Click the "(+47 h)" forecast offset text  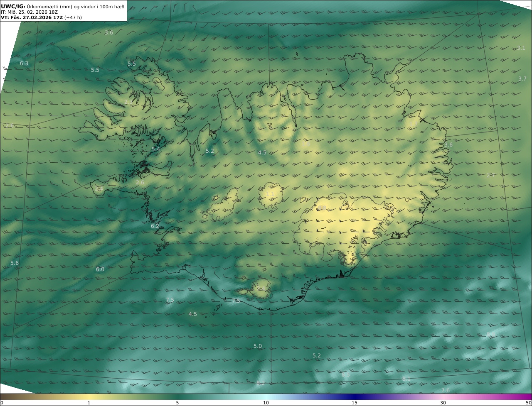73,17
